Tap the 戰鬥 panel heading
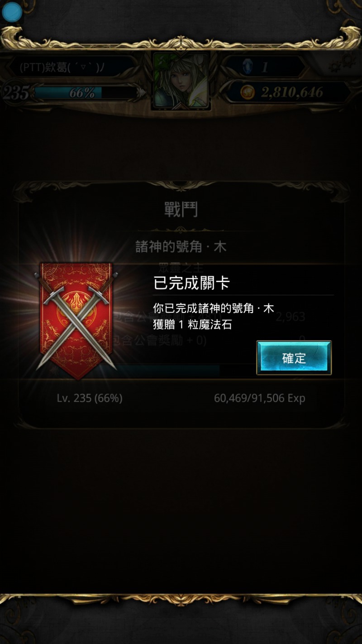 click(x=181, y=210)
